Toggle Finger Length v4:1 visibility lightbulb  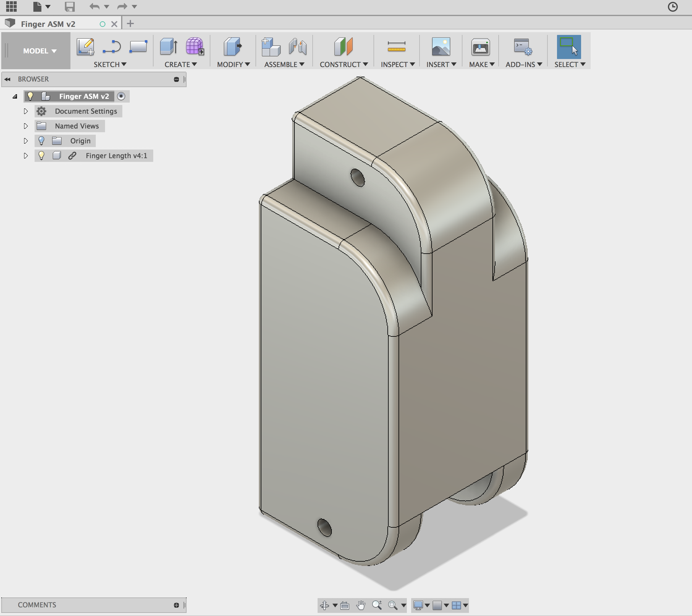tap(41, 156)
